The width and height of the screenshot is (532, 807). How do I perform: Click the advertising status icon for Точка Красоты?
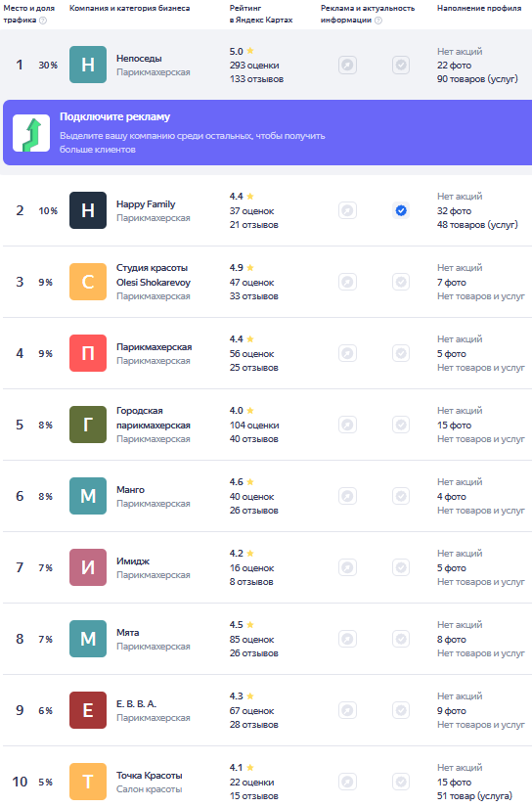coord(348,782)
